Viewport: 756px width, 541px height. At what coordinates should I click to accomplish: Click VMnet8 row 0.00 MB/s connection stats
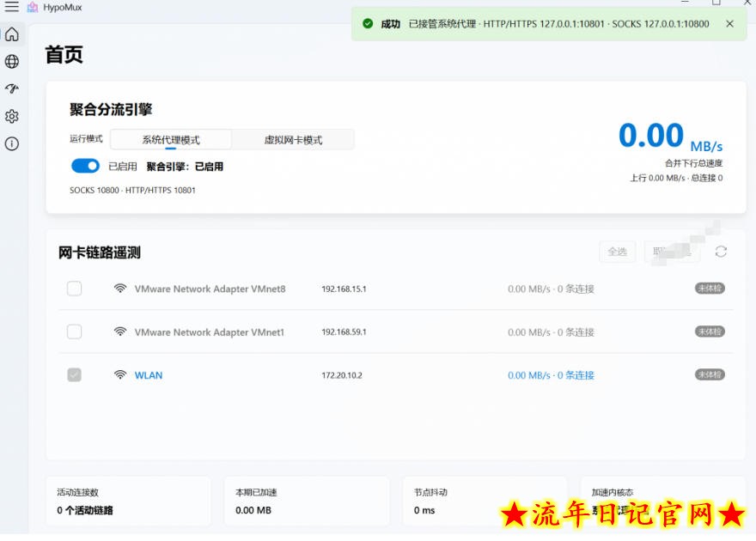551,289
